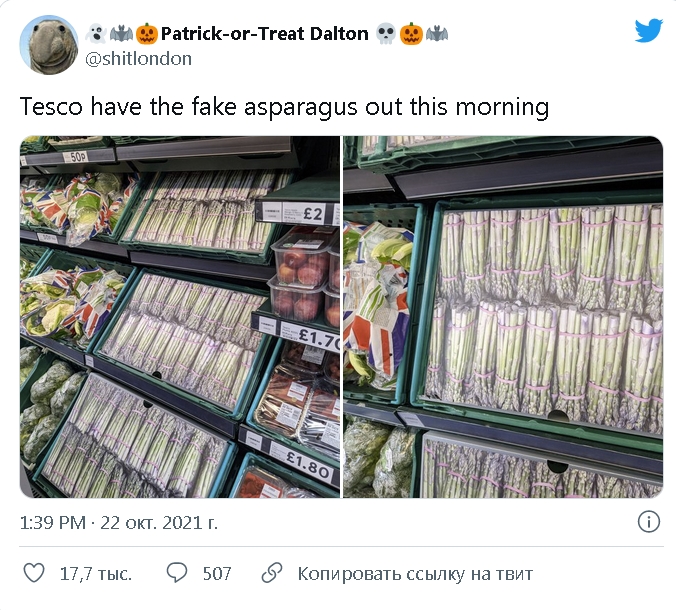Open the left asparagus shelf photo
The image size is (676, 610).
[180, 317]
